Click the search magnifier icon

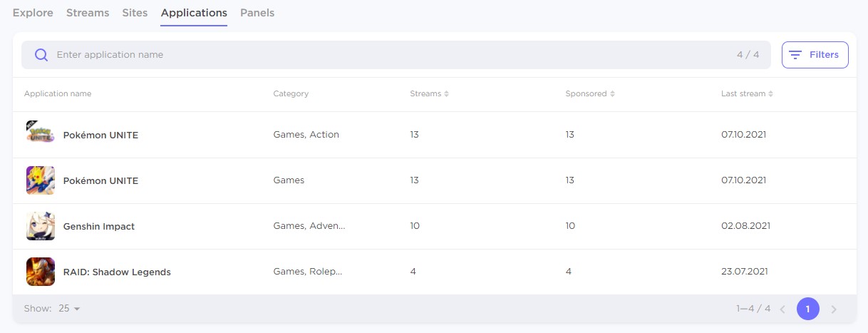[x=41, y=55]
